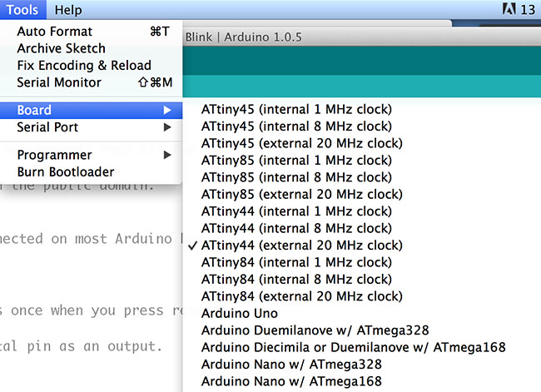
Task: Open the Tools menu in menu bar
Action: pos(22,10)
